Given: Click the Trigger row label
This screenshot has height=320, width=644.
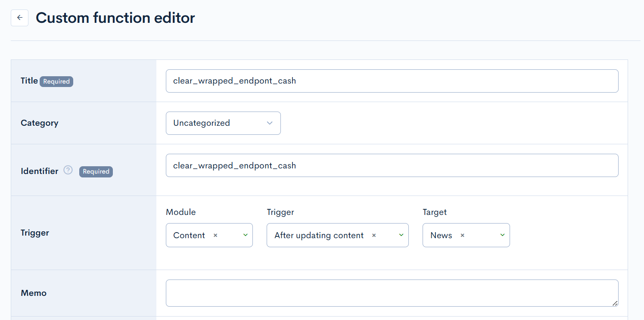Looking at the screenshot, I should pyautogui.click(x=35, y=233).
